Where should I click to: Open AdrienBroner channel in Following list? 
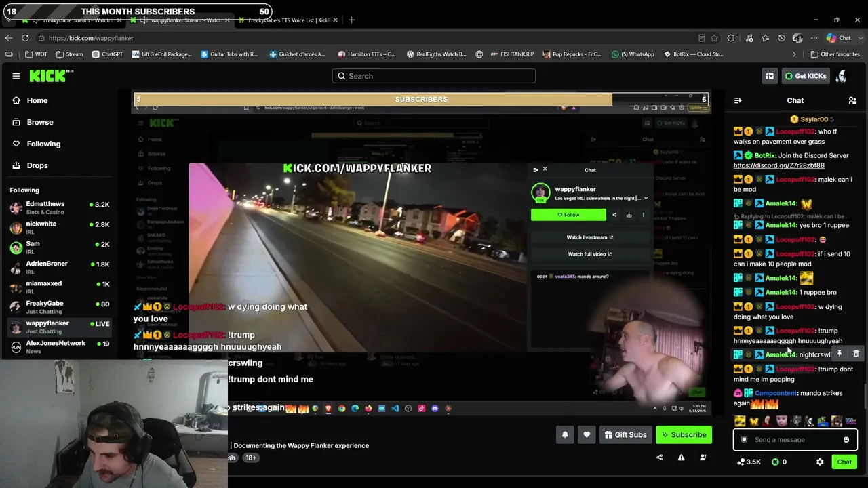pyautogui.click(x=60, y=267)
